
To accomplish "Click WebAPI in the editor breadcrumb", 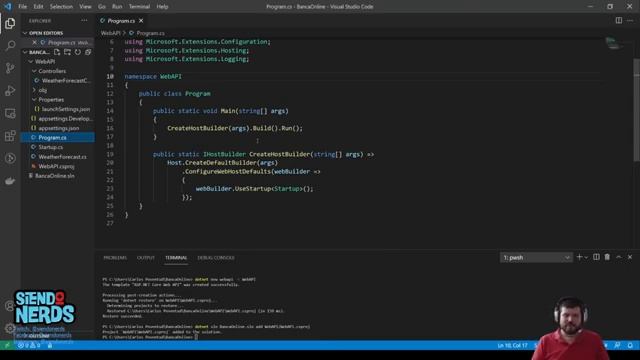I will tap(110, 33).
